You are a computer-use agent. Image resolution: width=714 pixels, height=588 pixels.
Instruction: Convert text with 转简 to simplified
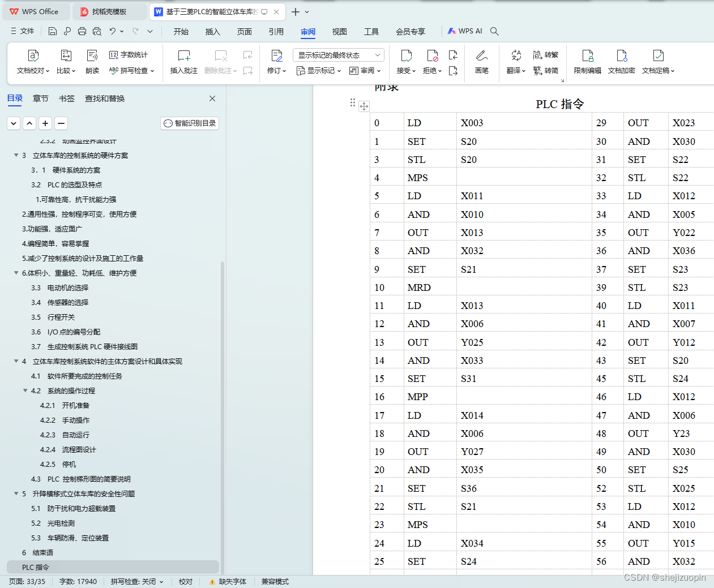[x=546, y=71]
